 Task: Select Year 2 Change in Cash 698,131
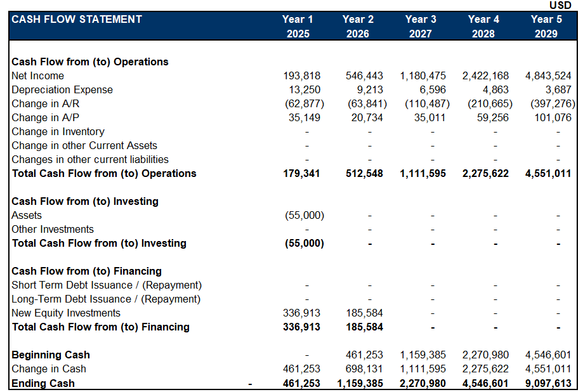tap(364, 369)
